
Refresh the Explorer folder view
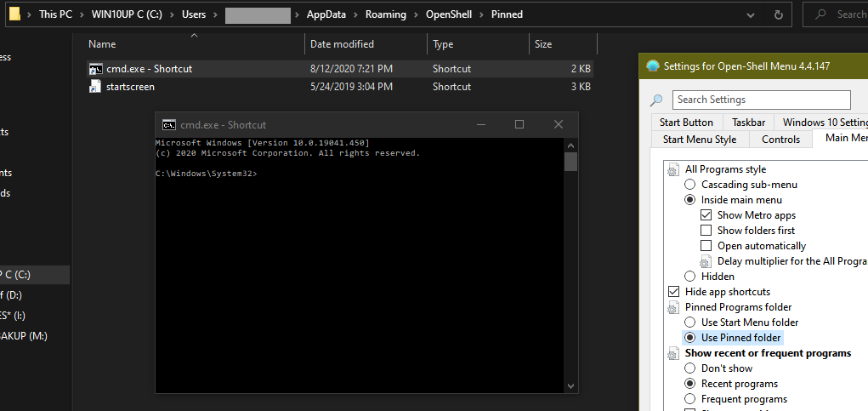point(779,14)
